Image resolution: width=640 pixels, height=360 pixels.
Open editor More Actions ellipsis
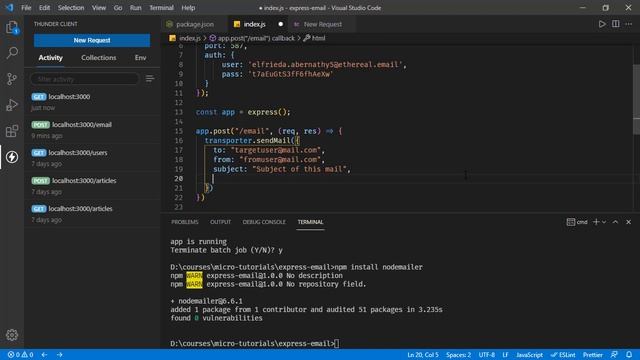(x=629, y=24)
